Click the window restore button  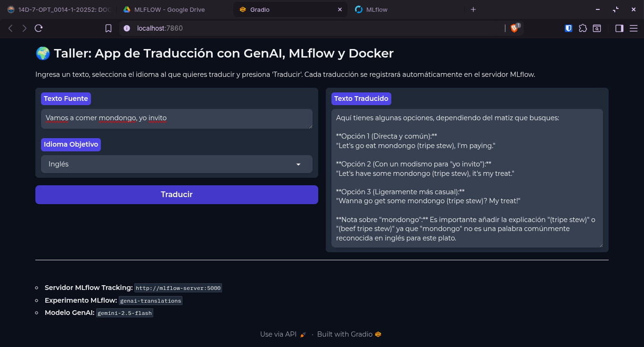[616, 9]
